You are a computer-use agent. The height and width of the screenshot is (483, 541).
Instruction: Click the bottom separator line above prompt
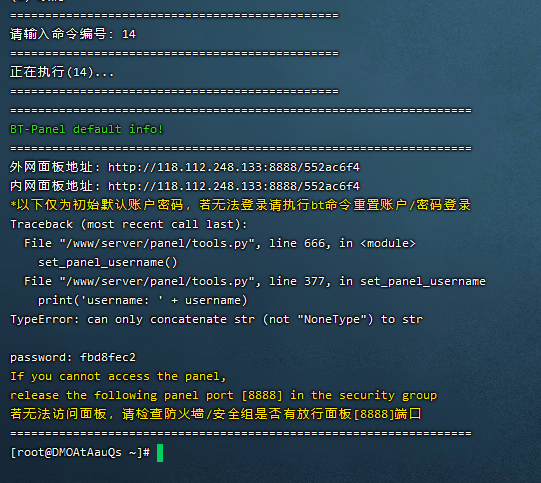(241, 433)
